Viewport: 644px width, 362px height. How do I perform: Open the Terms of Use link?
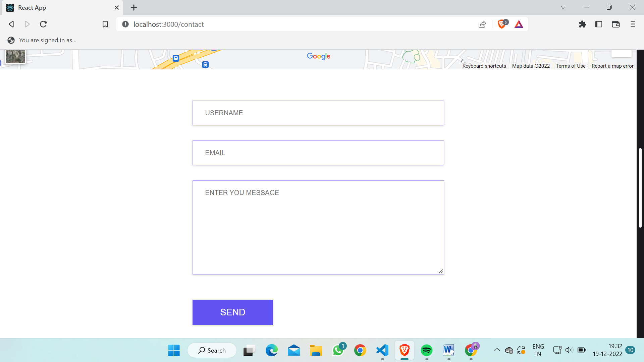point(571,66)
